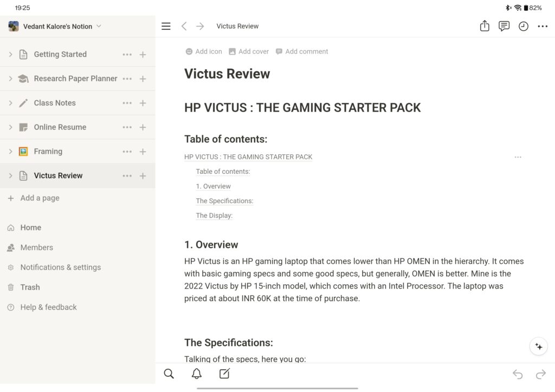Click the Overview paragraph text
555x392 pixels.
pyautogui.click(x=354, y=279)
